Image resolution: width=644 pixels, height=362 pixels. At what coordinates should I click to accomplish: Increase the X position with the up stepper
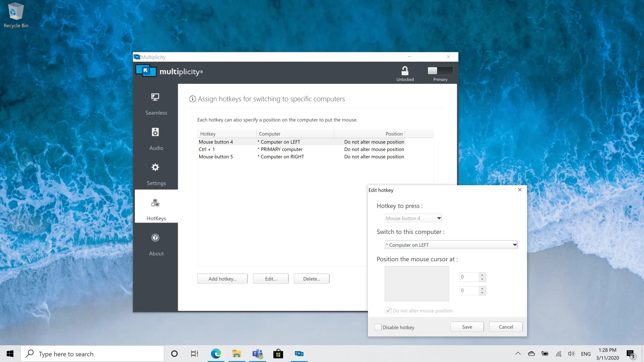pyautogui.click(x=482, y=275)
